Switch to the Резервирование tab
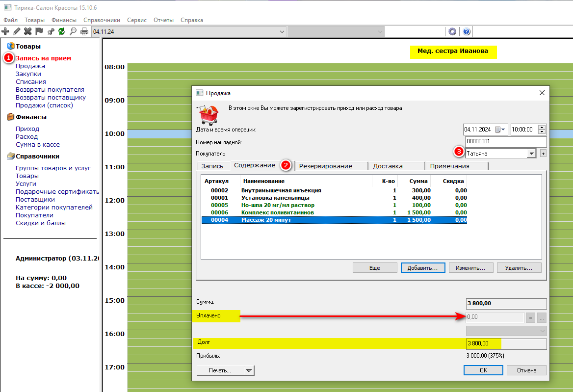The height and width of the screenshot is (392, 573). click(x=326, y=166)
